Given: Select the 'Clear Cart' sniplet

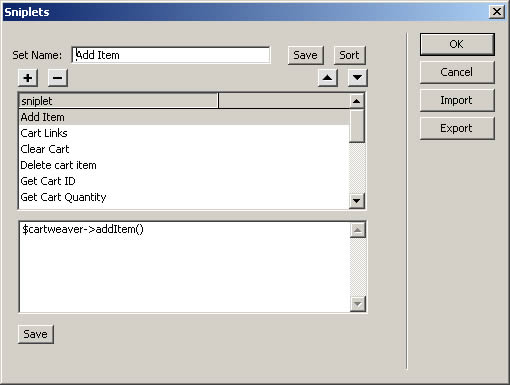Looking at the screenshot, I should coord(184,149).
